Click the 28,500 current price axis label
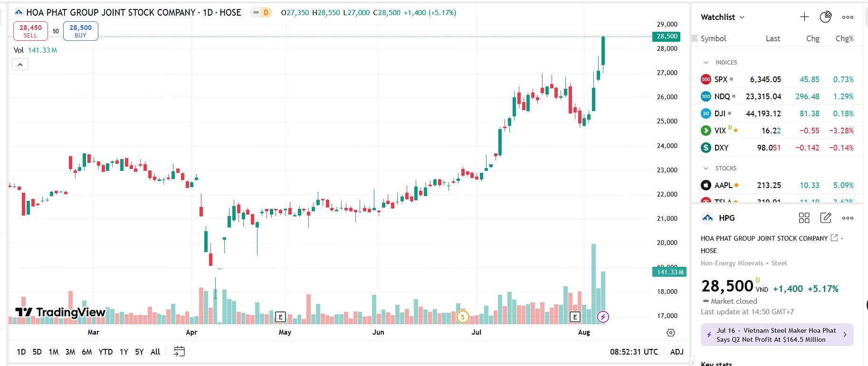The height and width of the screenshot is (366, 868). point(667,37)
